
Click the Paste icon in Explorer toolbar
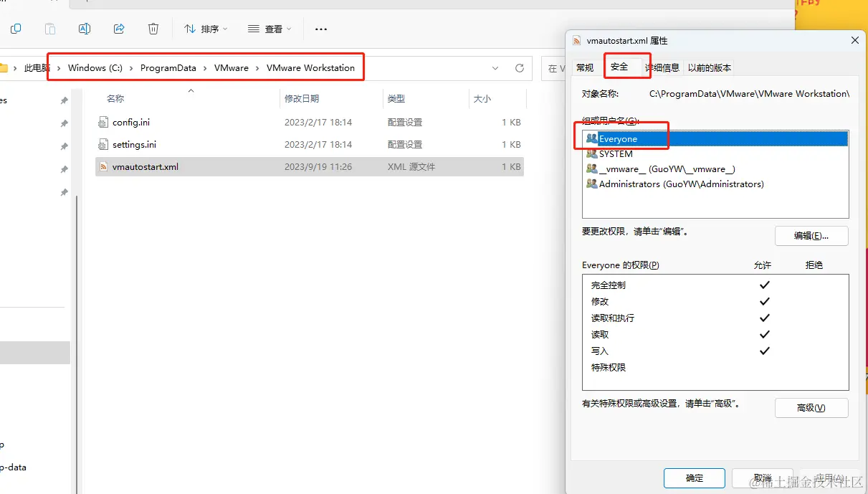[50, 29]
